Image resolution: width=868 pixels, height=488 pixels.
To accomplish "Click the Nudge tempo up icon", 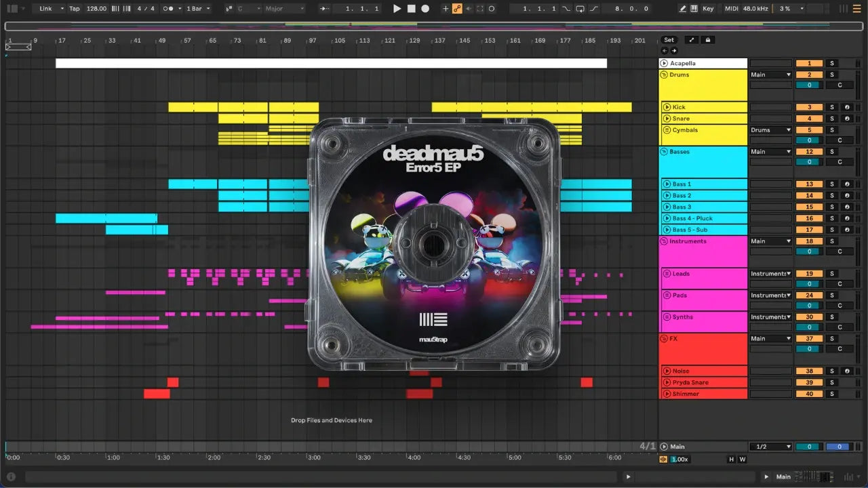I will pyautogui.click(x=126, y=9).
